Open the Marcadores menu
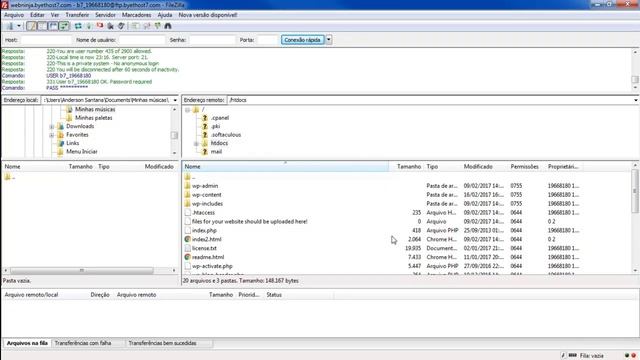Image resolution: width=640 pixels, height=360 pixels. pyautogui.click(x=136, y=15)
